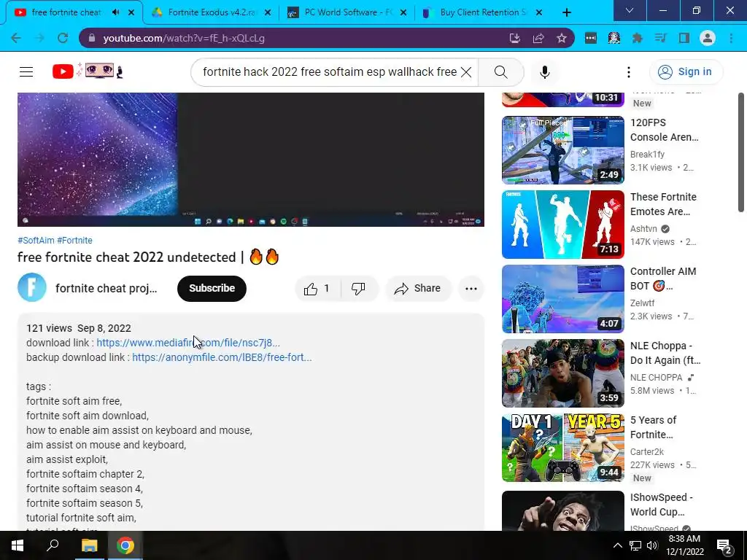Click the address bar URL

[x=184, y=38]
